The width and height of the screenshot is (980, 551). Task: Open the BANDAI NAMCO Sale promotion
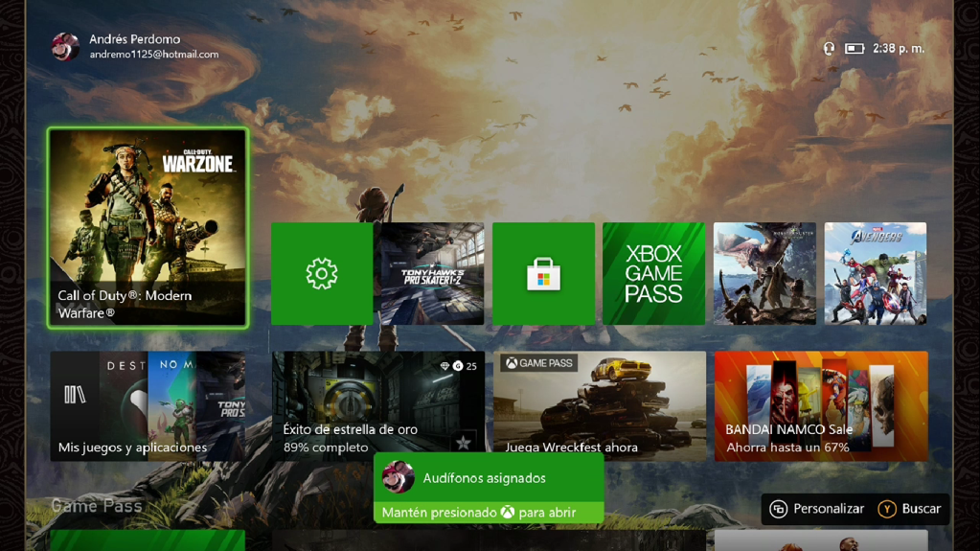pyautogui.click(x=820, y=405)
